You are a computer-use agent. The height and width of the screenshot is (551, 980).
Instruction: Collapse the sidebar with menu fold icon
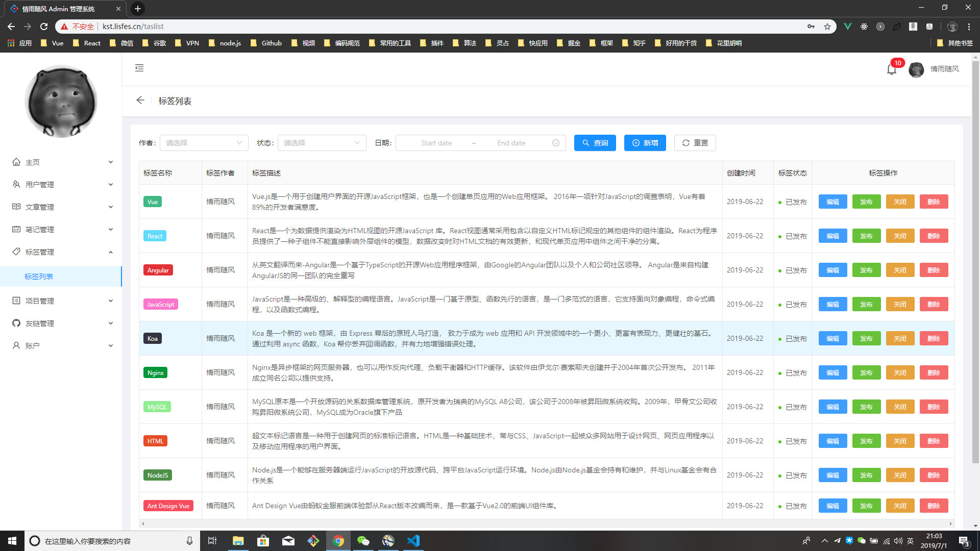[139, 68]
